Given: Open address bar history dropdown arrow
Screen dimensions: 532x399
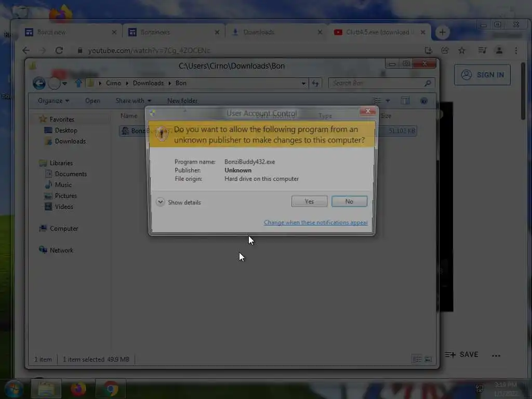Looking at the screenshot, I should (303, 83).
